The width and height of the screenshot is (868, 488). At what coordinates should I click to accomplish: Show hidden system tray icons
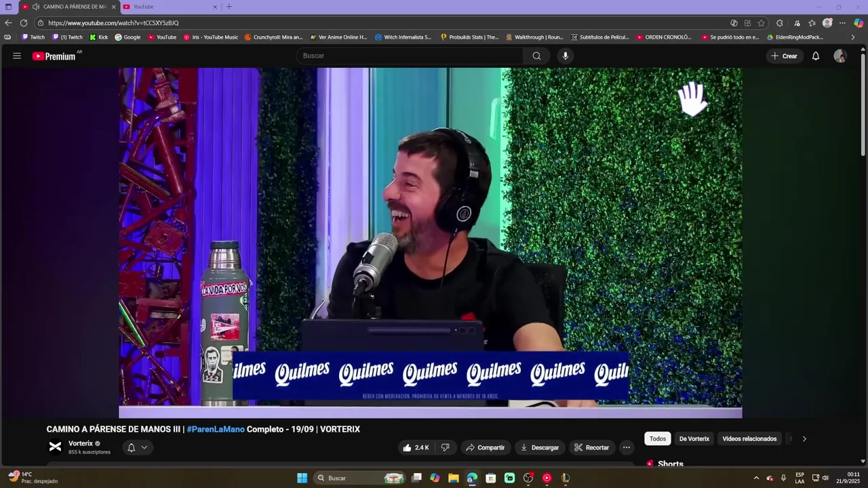pyautogui.click(x=756, y=478)
